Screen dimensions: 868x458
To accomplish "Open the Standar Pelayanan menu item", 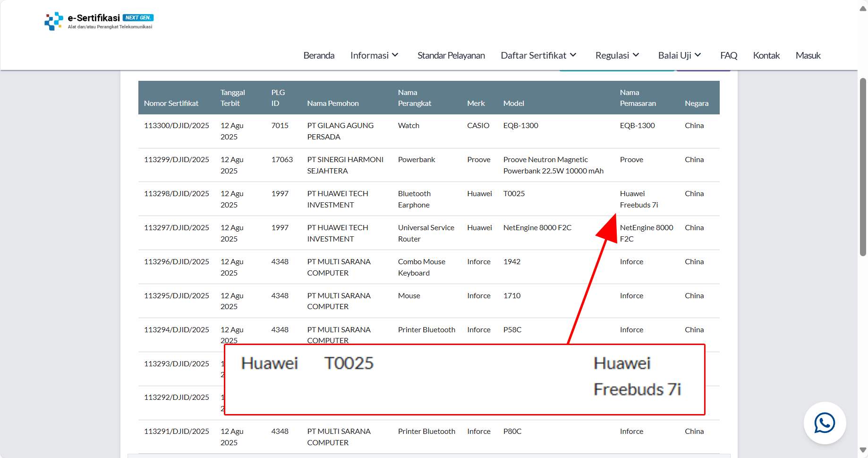I will [x=451, y=55].
